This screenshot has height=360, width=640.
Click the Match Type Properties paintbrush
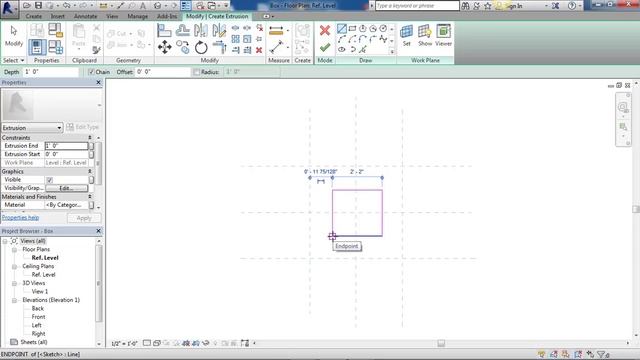(97, 50)
